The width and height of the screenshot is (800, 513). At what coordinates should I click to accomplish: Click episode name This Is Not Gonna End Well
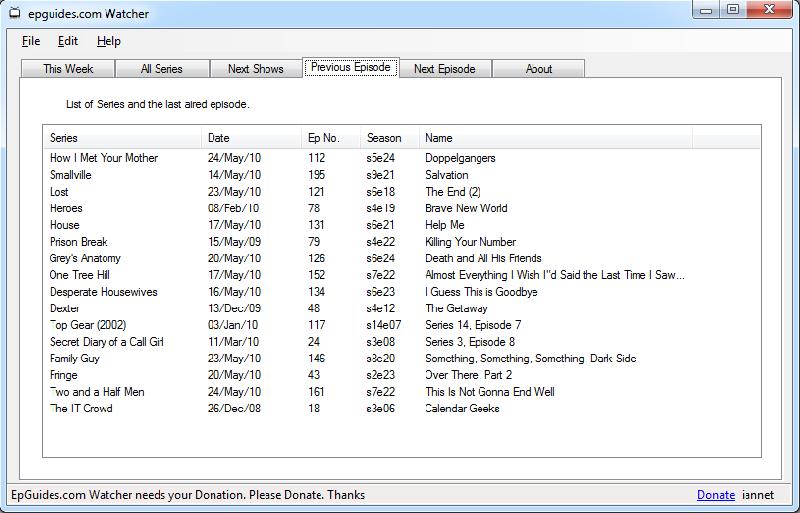coord(489,392)
